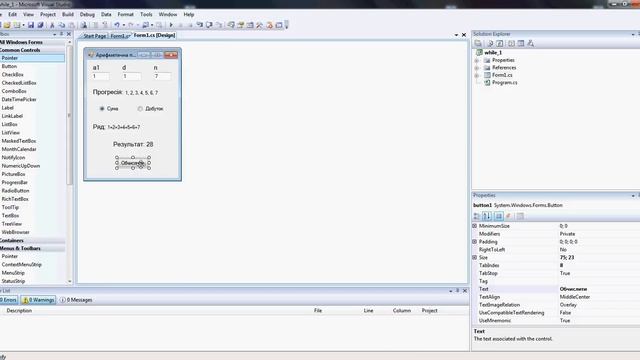
Task: Click the Toolbox auto-hide pin icon
Action: coord(62,34)
